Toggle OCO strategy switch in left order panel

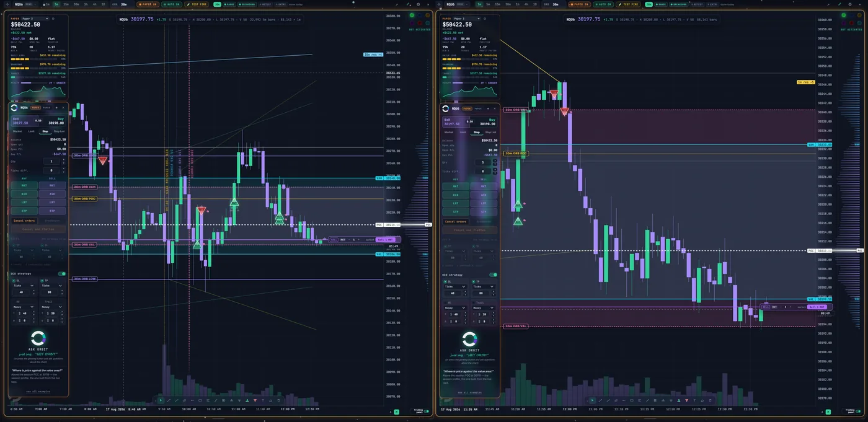(62, 274)
